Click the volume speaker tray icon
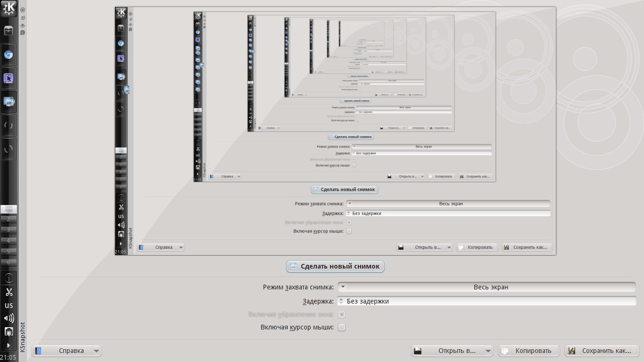This screenshot has height=362, width=644. [8, 318]
